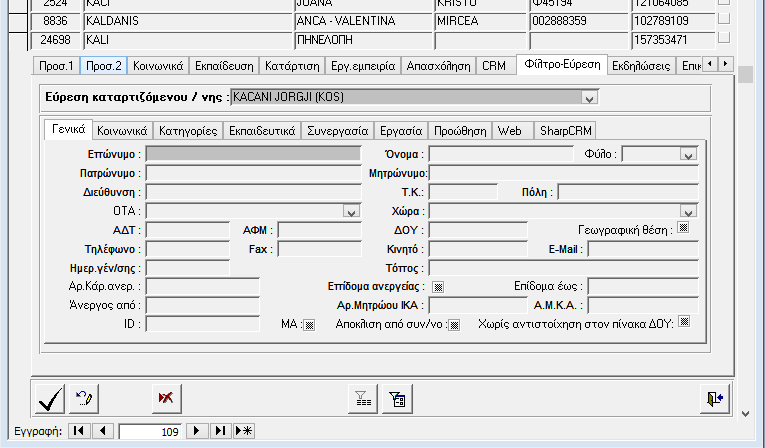Toggle the Γεωγραφική θέση checkbox

pyautogui.click(x=684, y=228)
